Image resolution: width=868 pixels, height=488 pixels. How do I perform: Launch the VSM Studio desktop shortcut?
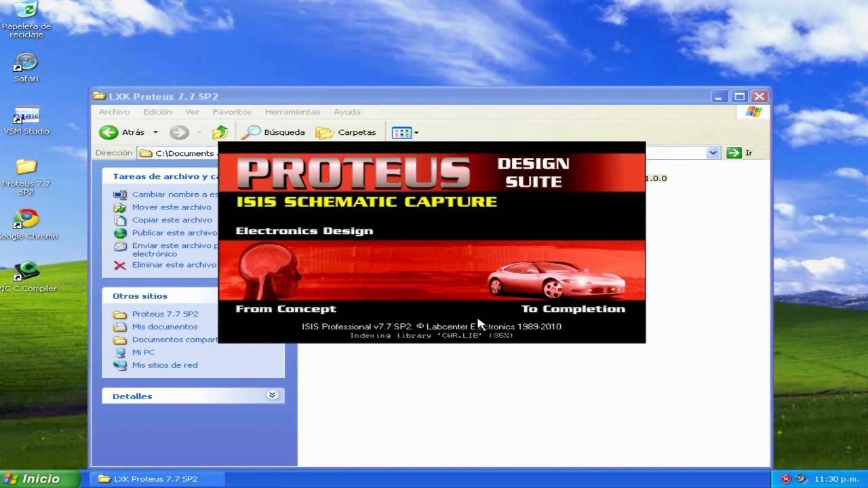coord(26,120)
